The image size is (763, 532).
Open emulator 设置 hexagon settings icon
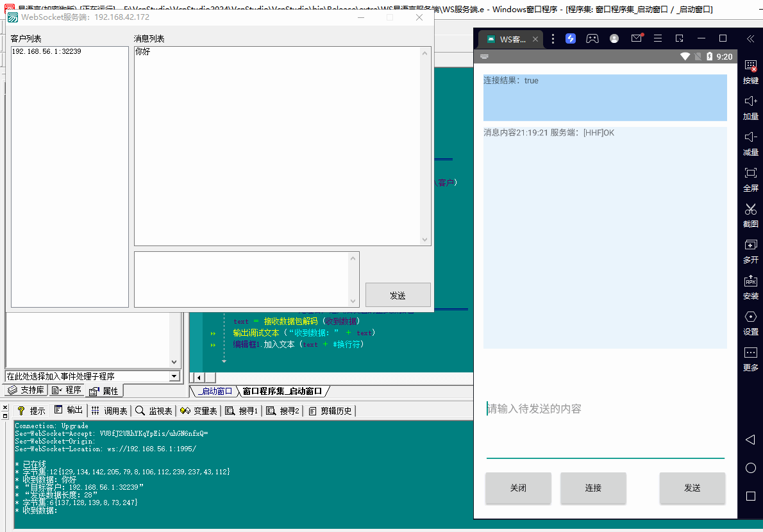[750, 317]
